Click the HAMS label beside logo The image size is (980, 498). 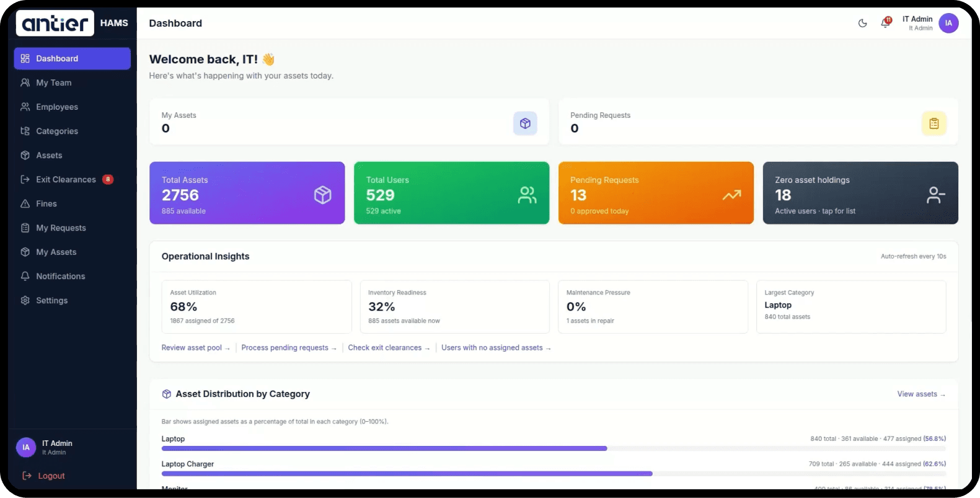(114, 23)
